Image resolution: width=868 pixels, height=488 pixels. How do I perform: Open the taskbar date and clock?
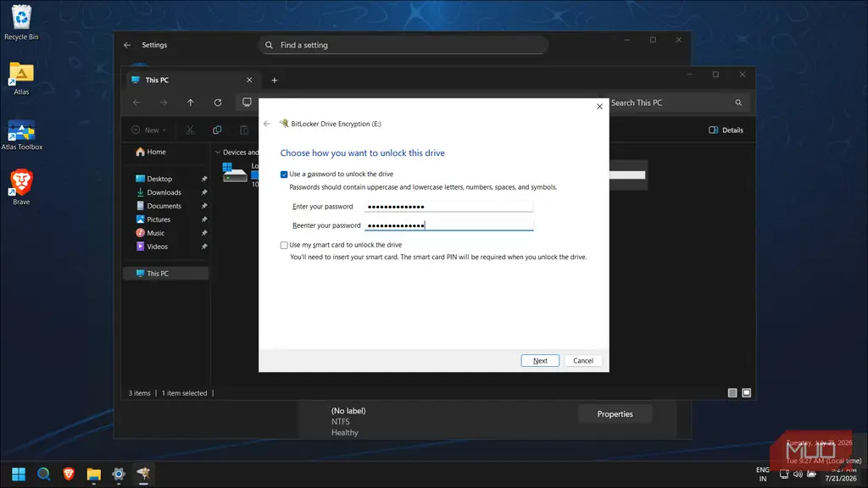tap(840, 474)
